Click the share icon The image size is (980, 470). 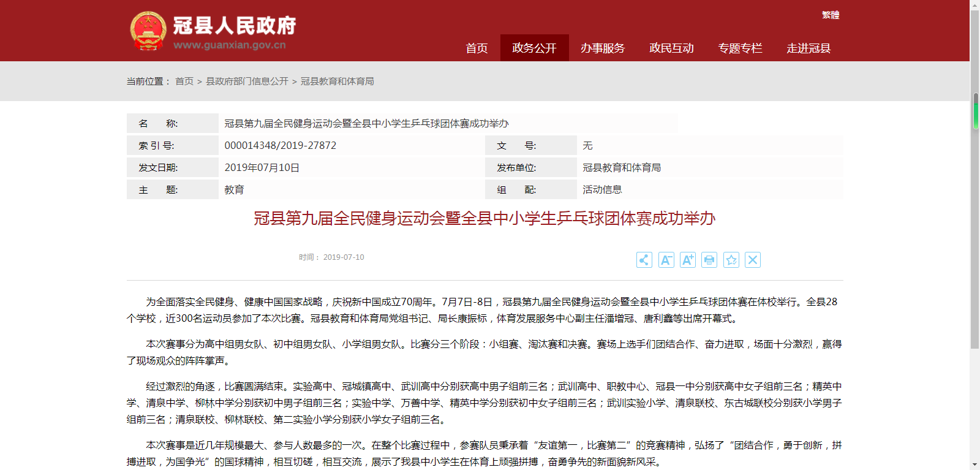[644, 260]
